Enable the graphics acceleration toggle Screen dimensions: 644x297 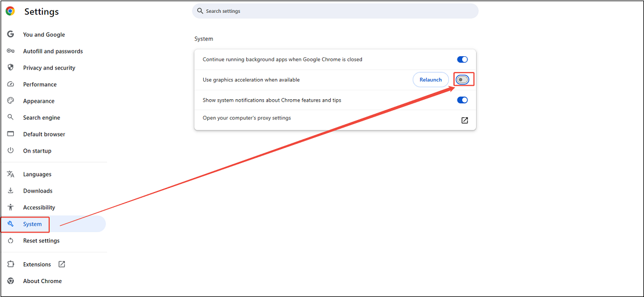(463, 80)
